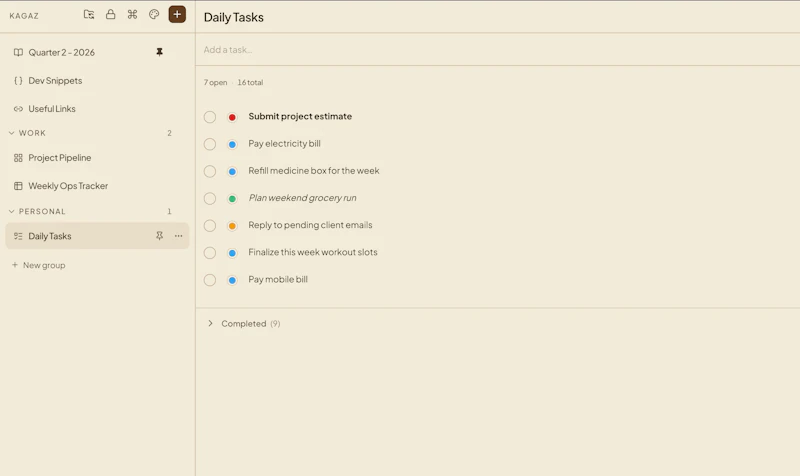Tick the Plan weekend grocery run task
The width and height of the screenshot is (800, 476).
tap(210, 198)
